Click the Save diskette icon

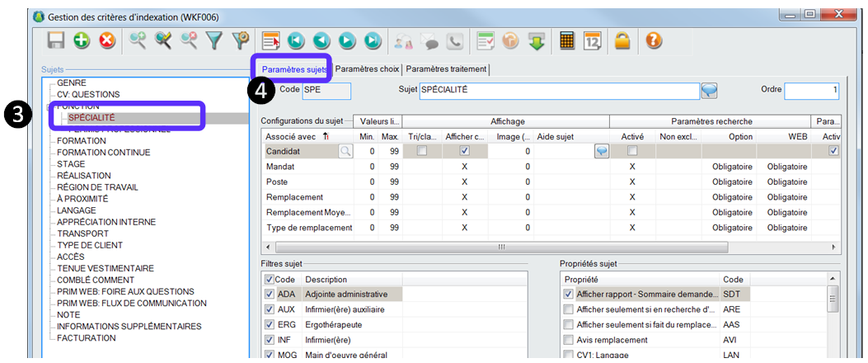point(56,40)
